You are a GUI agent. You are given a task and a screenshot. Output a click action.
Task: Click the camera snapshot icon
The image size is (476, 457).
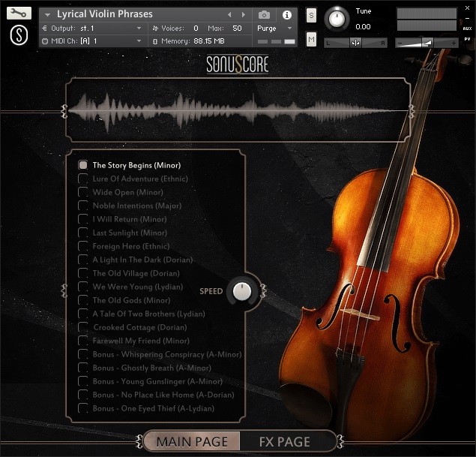[x=264, y=14]
